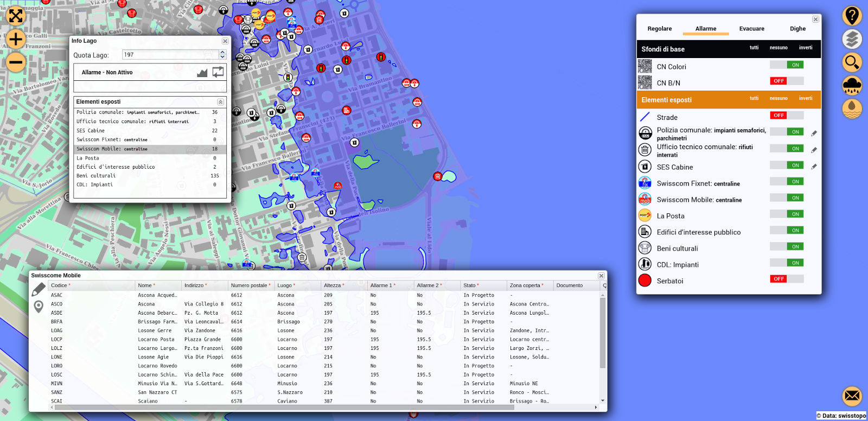This screenshot has width=868, height=421.
Task: Select the Allarme tab
Action: pyautogui.click(x=706, y=29)
